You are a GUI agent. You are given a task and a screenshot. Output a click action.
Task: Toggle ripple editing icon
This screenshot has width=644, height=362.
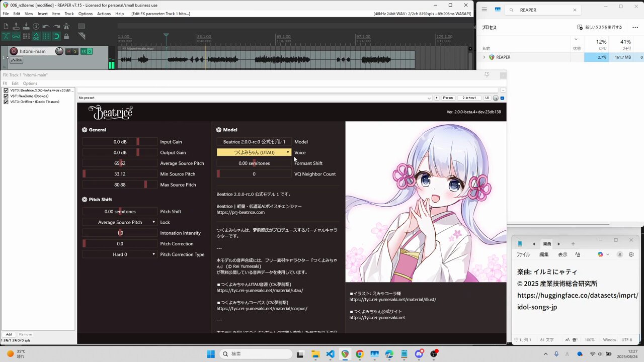pyautogui.click(x=26, y=36)
